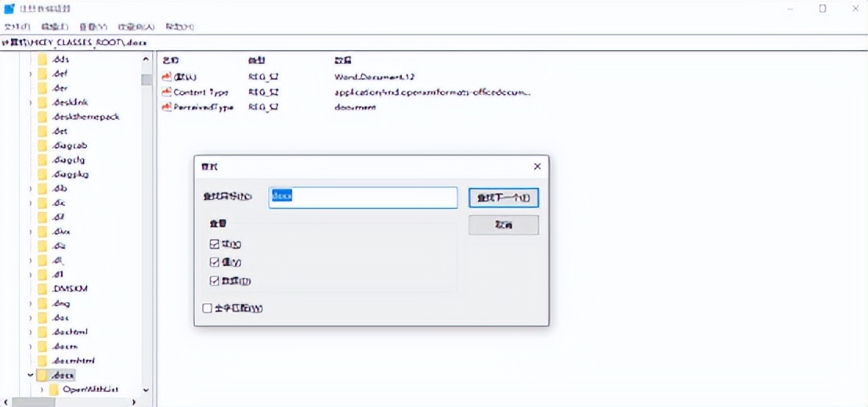This screenshot has width=868, height=407.
Task: Expand the .dochtml key
Action: click(x=31, y=333)
